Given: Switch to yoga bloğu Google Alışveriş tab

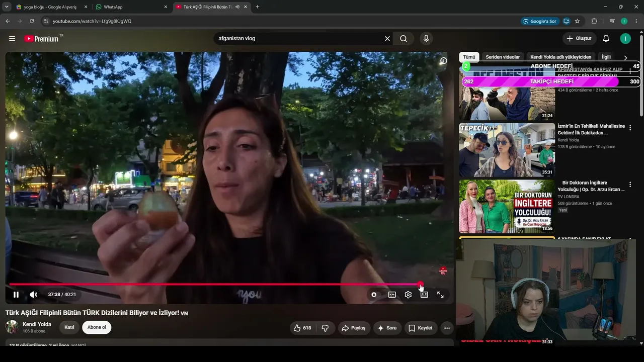Looking at the screenshot, I should click(x=52, y=7).
